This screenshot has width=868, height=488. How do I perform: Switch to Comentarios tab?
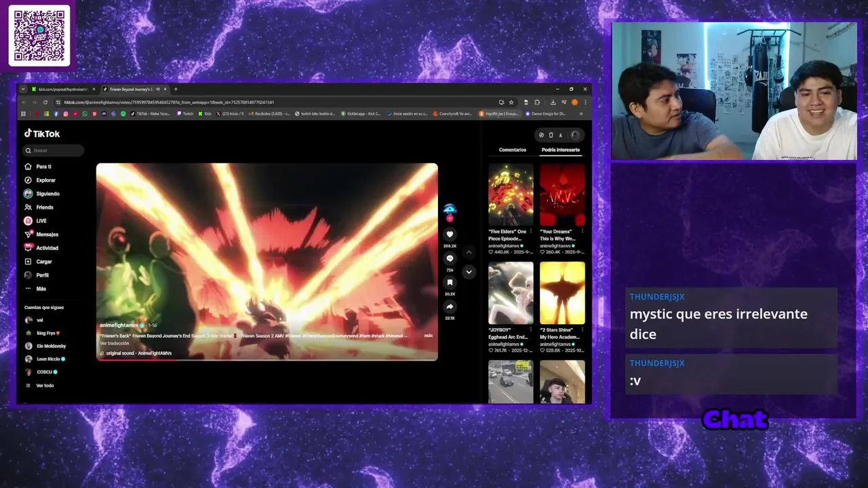pos(513,150)
